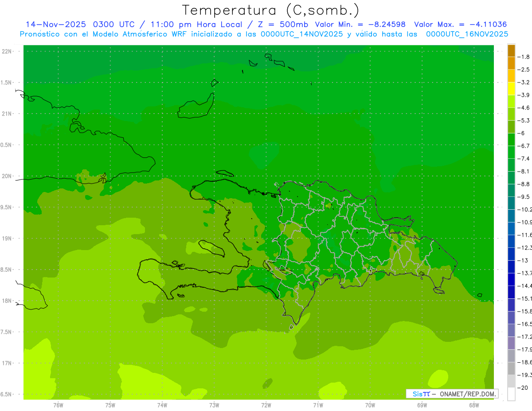Click the "76W" longitude label
Viewport: 532px width, 411px height.
coord(58,405)
